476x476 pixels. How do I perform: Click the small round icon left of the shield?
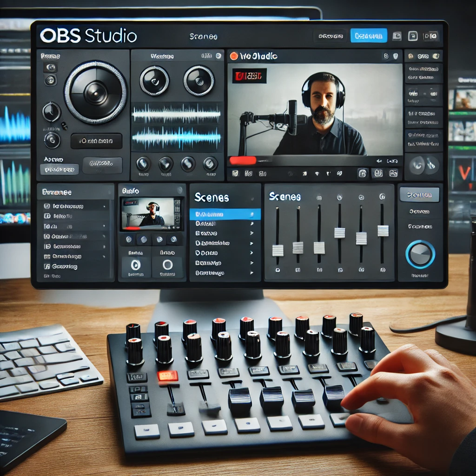coord(386,56)
